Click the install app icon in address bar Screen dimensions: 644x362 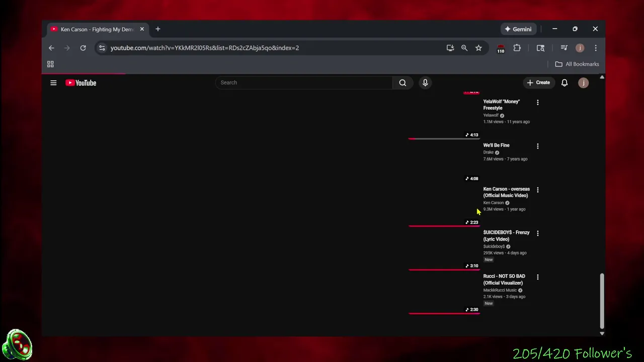450,48
